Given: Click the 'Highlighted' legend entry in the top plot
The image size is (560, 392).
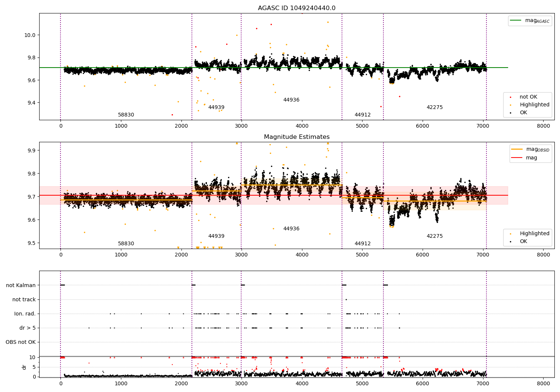Looking at the screenshot, I should (x=535, y=105).
